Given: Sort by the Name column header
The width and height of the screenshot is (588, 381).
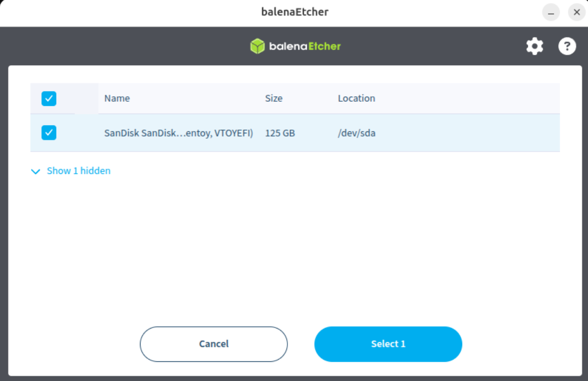Looking at the screenshot, I should tap(117, 98).
